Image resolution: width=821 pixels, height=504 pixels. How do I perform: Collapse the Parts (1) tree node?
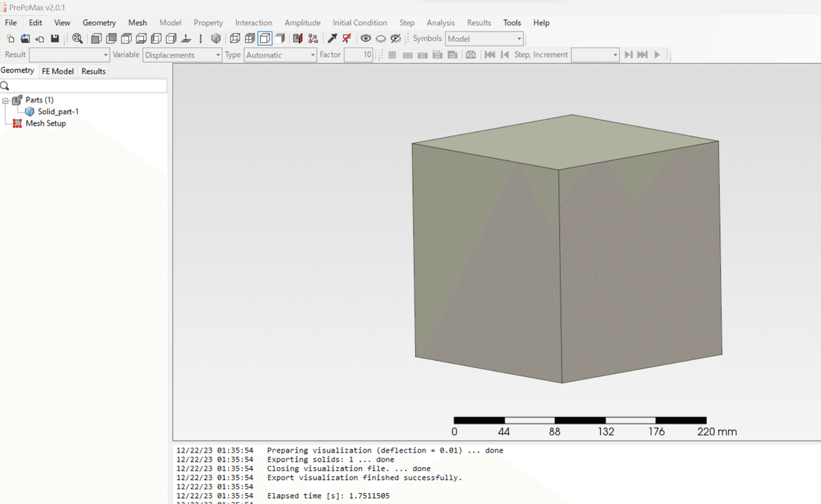(5, 101)
